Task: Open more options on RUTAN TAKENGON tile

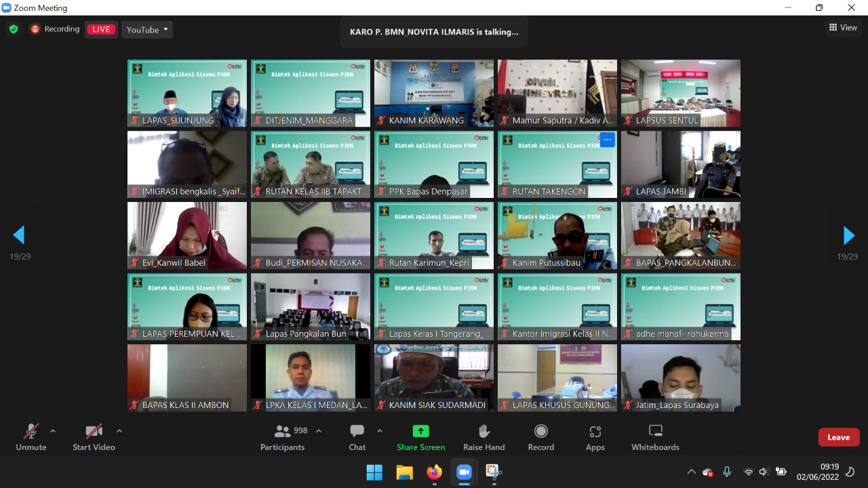Action: [607, 140]
